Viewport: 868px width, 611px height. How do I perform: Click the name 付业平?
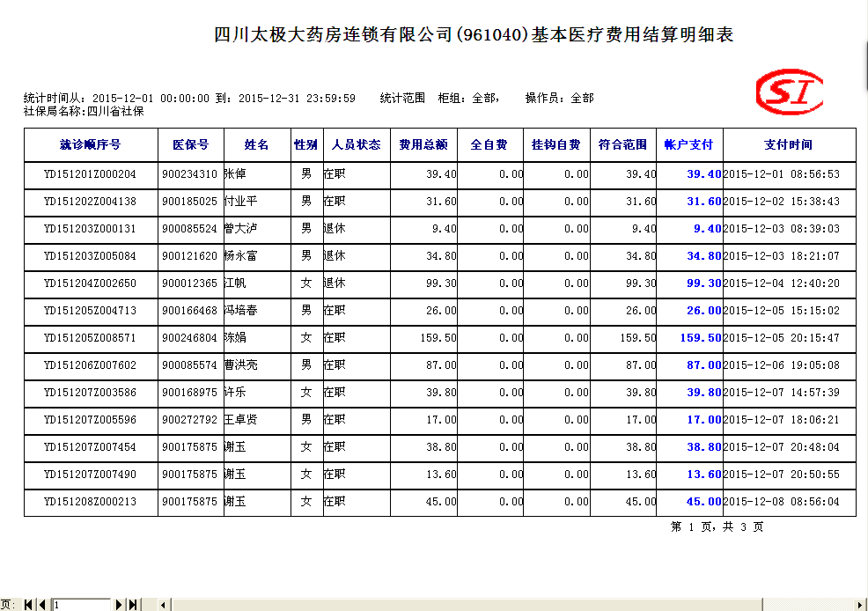[x=241, y=201]
